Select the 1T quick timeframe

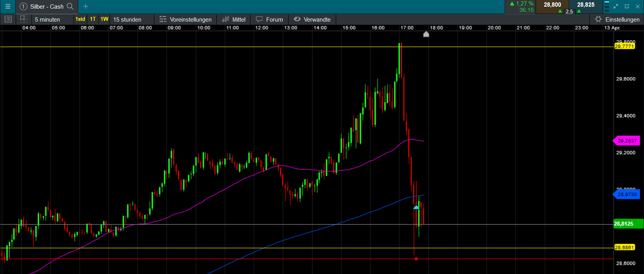pos(93,19)
